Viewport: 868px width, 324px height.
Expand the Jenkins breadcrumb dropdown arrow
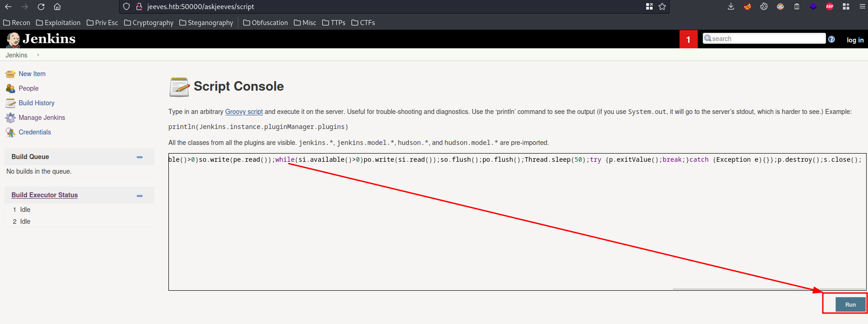(38, 55)
